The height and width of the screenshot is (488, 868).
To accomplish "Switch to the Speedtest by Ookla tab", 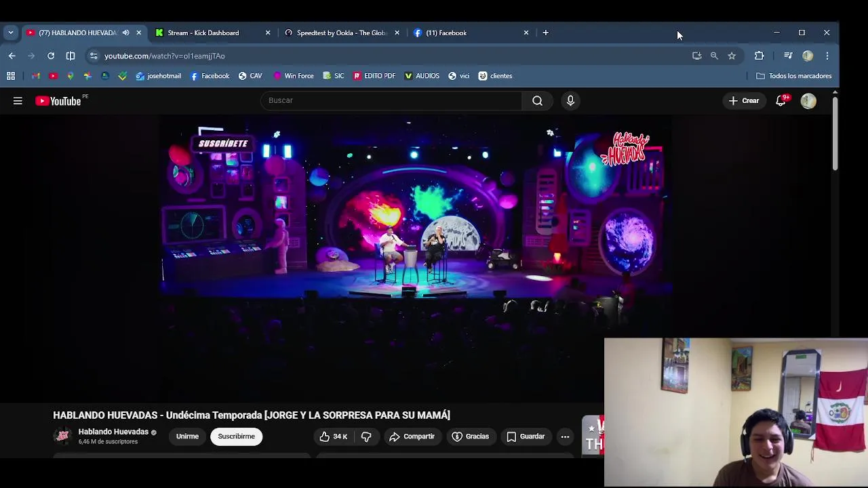I will point(341,33).
